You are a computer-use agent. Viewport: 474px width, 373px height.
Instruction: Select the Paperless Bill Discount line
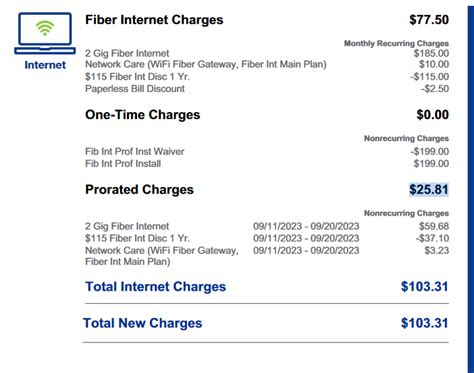pos(135,89)
